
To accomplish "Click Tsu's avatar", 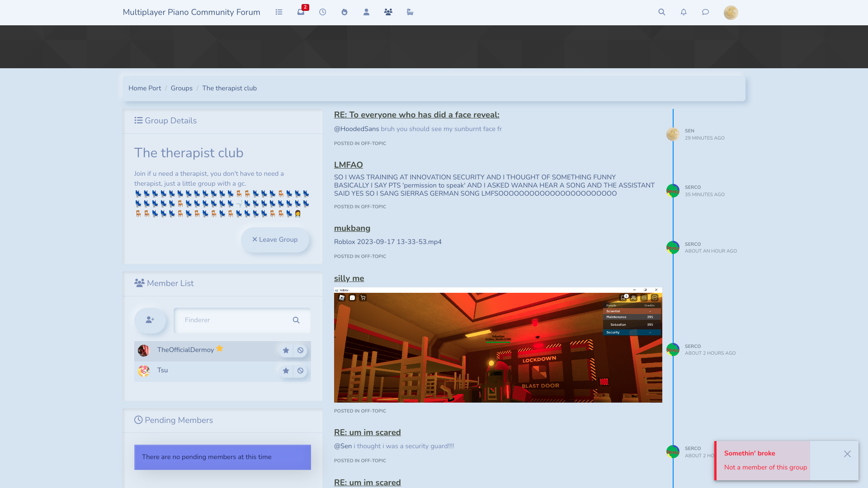I will point(144,371).
